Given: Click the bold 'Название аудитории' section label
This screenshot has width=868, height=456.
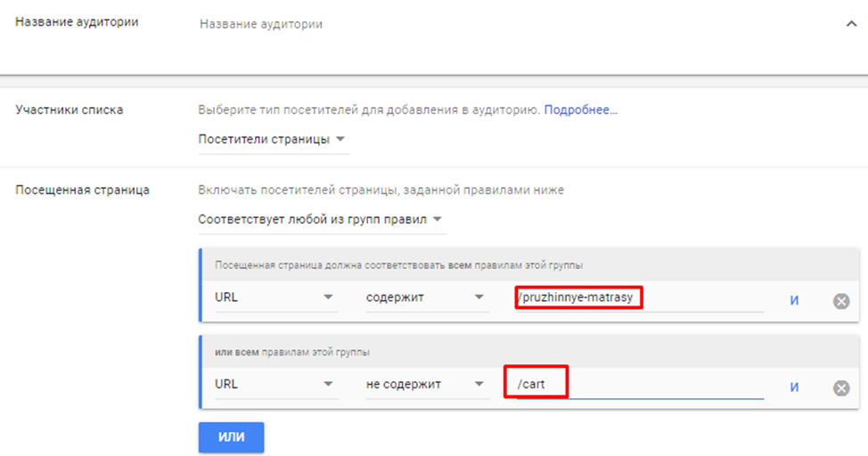Looking at the screenshot, I should (77, 21).
